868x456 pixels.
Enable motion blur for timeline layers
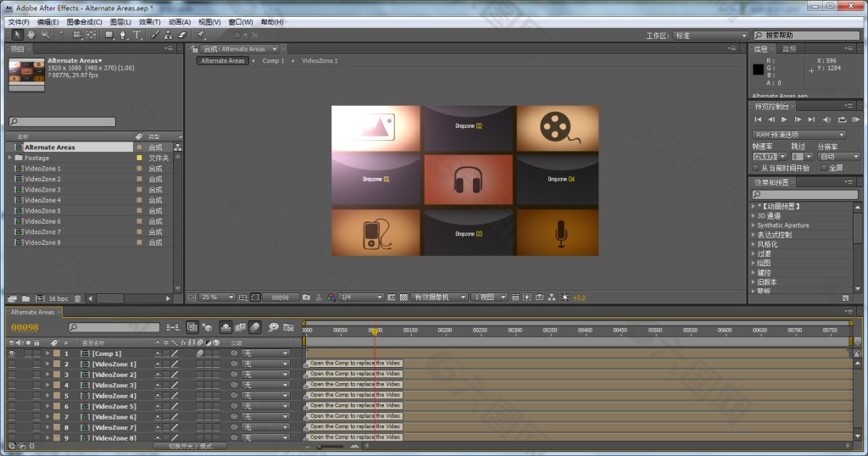coord(254,327)
